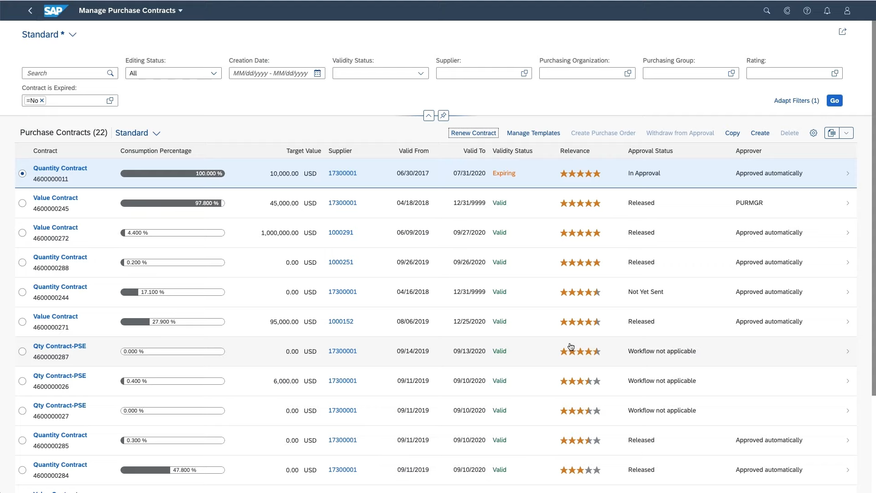Select radio button for contract 4600000245

tap(23, 203)
